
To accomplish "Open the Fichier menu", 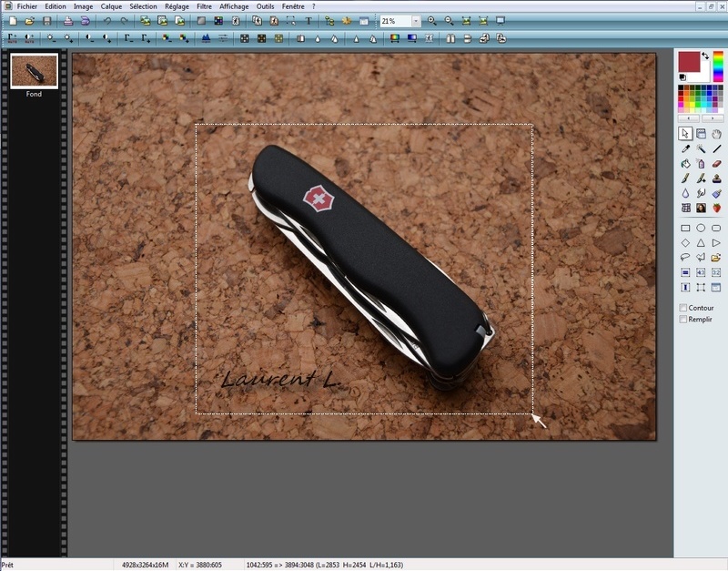I will pos(27,6).
